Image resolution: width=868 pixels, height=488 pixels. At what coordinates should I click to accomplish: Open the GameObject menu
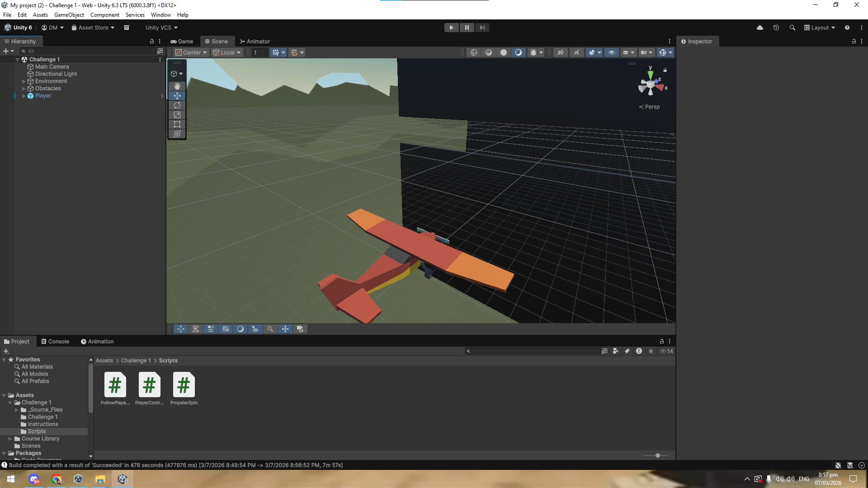coord(69,15)
